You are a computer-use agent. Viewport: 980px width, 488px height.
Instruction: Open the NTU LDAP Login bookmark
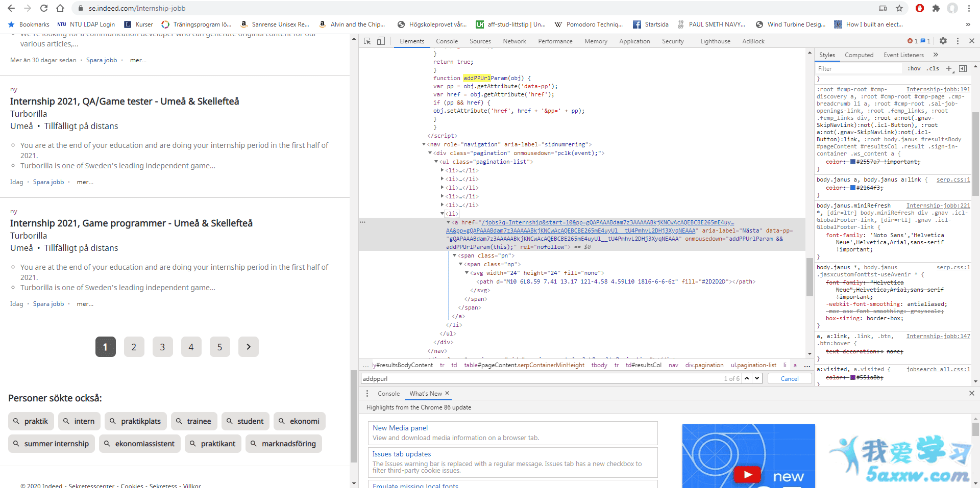(x=86, y=24)
